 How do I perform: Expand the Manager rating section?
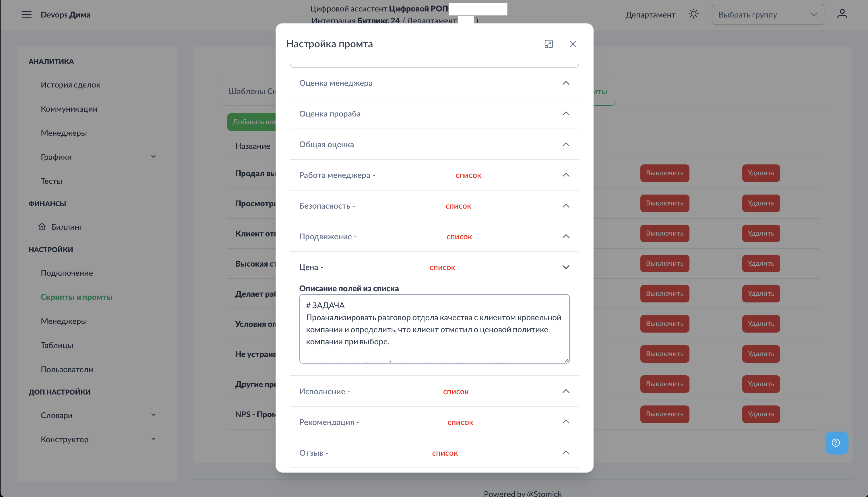pyautogui.click(x=565, y=83)
